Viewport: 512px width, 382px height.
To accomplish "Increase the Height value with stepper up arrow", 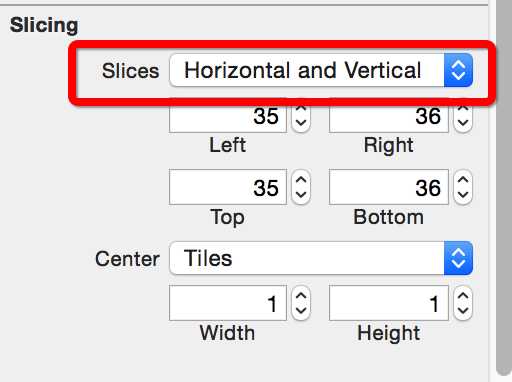I will [463, 295].
